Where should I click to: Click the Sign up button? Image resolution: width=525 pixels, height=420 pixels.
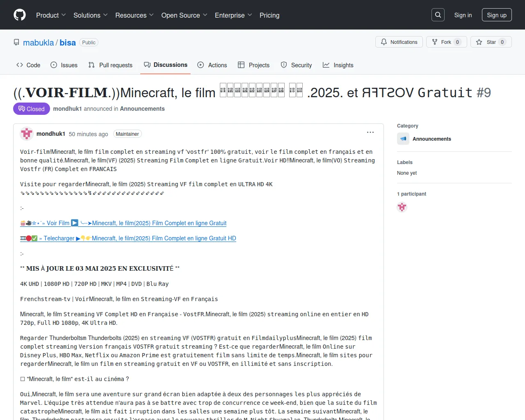click(x=497, y=15)
